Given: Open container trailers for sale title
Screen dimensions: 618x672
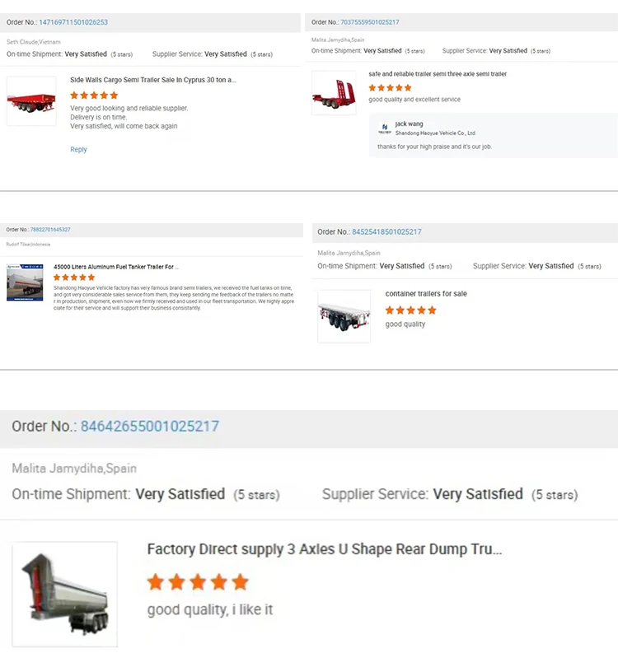Looking at the screenshot, I should [426, 293].
